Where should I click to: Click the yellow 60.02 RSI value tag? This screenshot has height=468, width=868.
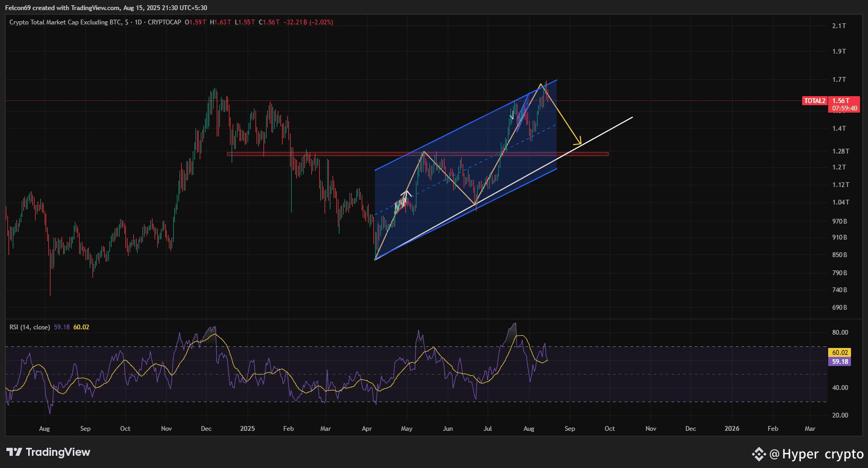pos(840,353)
